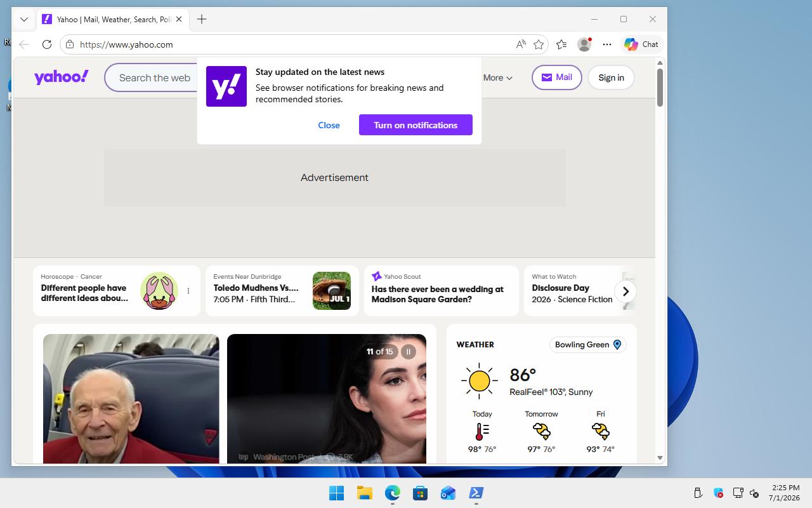The image size is (812, 508).
Task: Add this page to favorites with the star
Action: (539, 44)
